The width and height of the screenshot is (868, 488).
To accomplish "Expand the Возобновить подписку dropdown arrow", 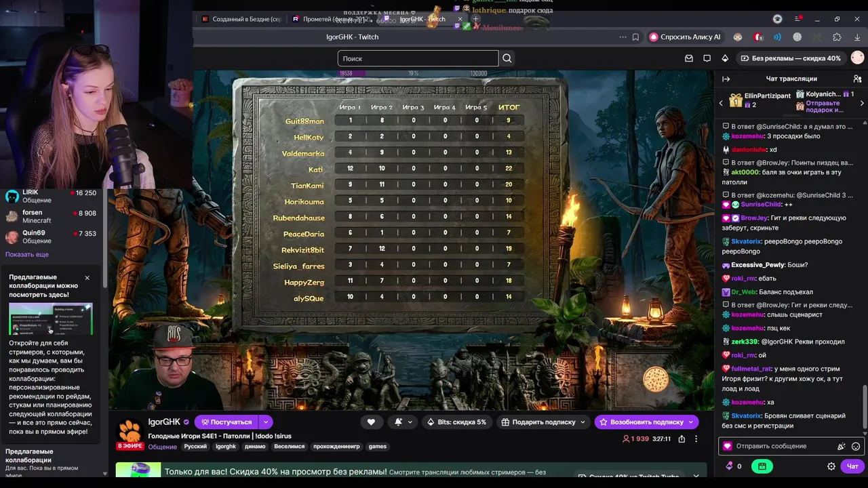I will [691, 422].
